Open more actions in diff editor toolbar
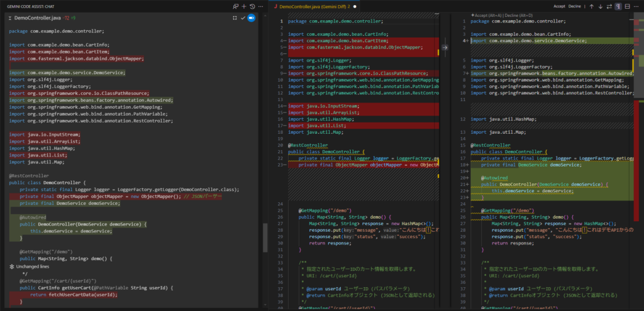 click(x=636, y=6)
